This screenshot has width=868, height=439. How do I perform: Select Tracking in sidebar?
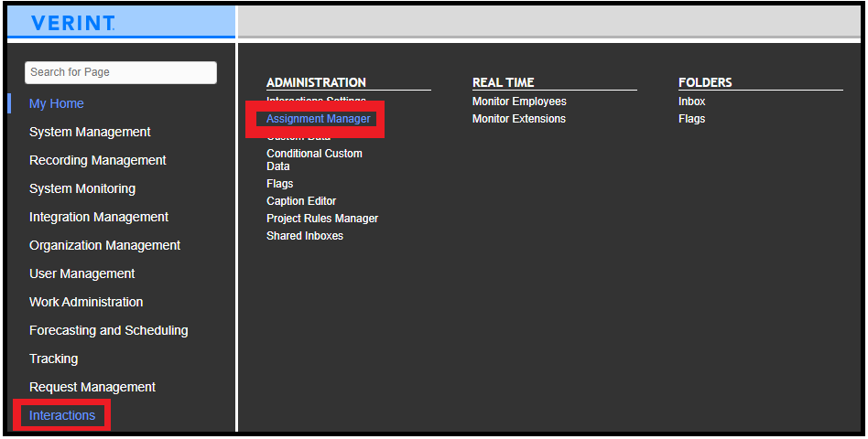pos(54,359)
